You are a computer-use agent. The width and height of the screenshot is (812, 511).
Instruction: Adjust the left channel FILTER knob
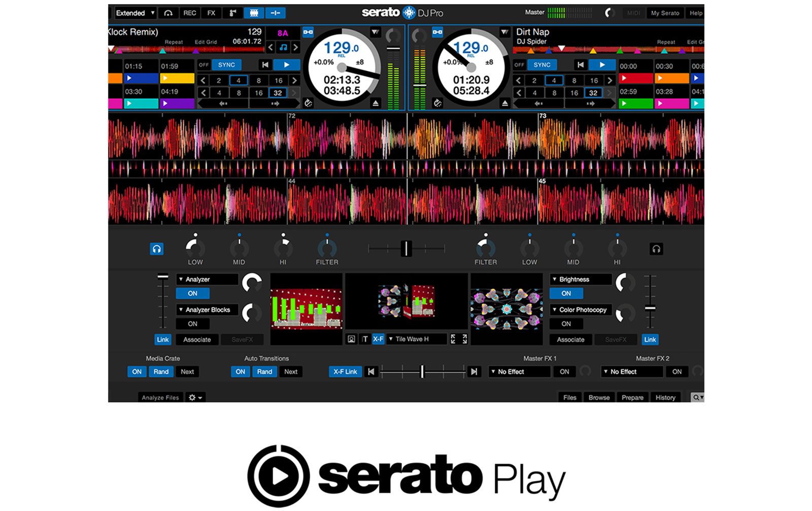(327, 248)
